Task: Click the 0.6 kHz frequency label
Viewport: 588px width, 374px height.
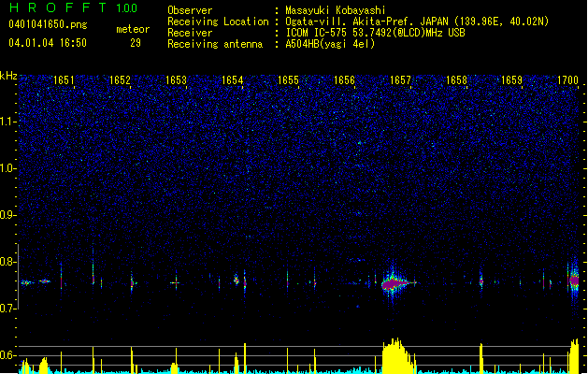Action: click(8, 355)
